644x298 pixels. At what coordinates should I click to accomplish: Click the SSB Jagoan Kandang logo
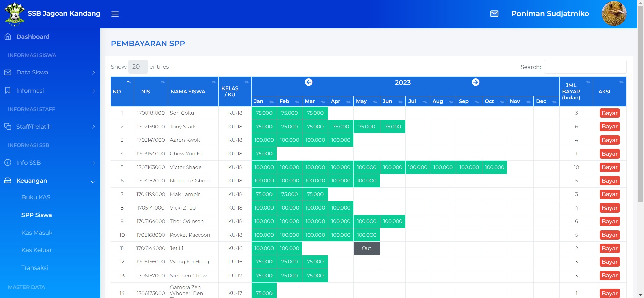15,14
